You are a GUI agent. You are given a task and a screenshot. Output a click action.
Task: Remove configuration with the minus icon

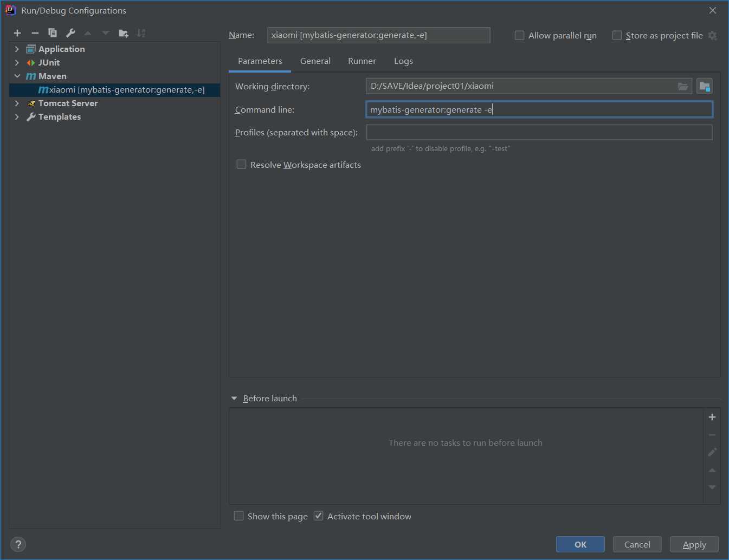click(x=35, y=33)
